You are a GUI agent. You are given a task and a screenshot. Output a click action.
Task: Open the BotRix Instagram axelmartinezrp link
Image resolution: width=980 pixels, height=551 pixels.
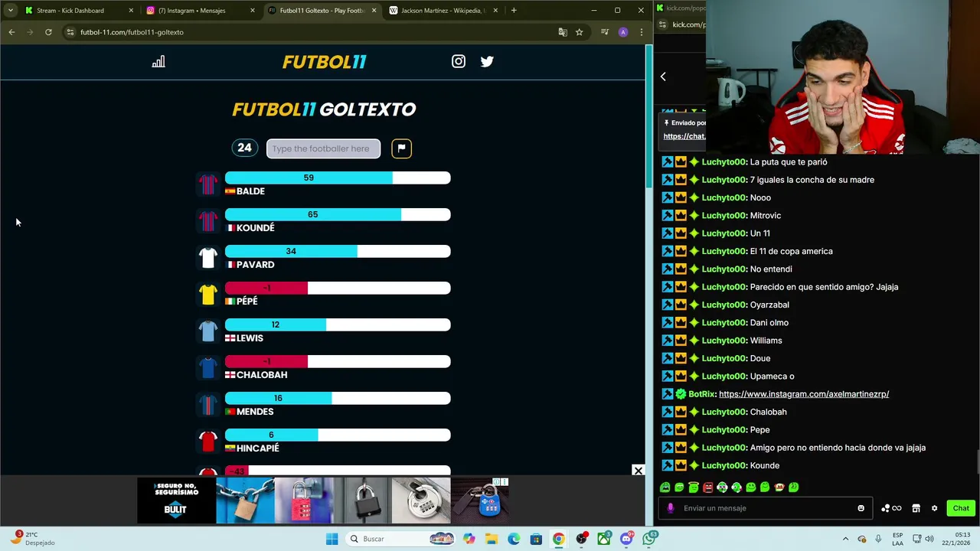coord(804,394)
